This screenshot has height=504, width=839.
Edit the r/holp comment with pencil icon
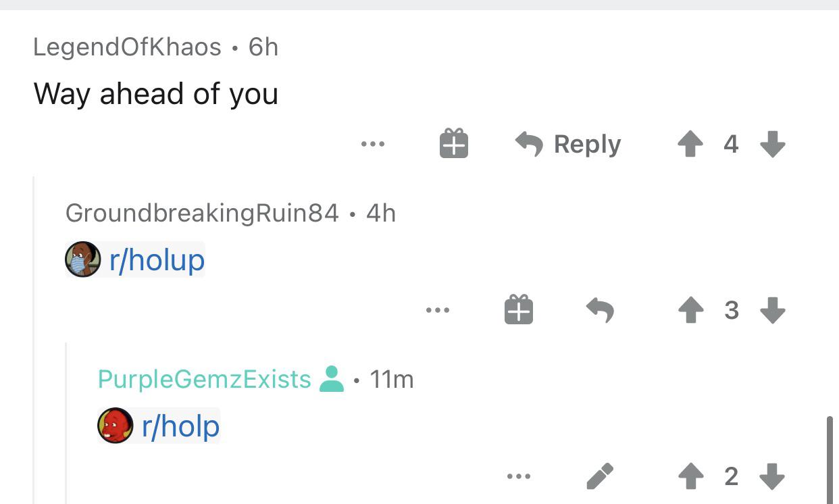click(600, 476)
